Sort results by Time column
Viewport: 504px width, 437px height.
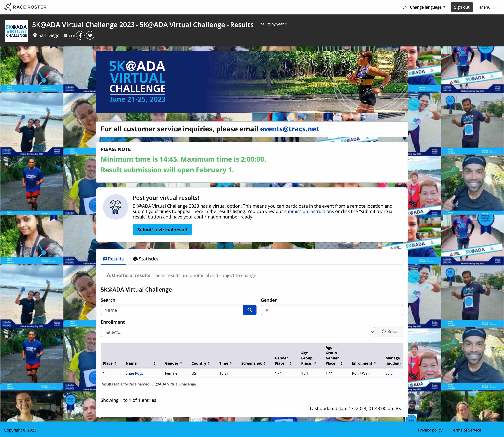click(x=225, y=363)
